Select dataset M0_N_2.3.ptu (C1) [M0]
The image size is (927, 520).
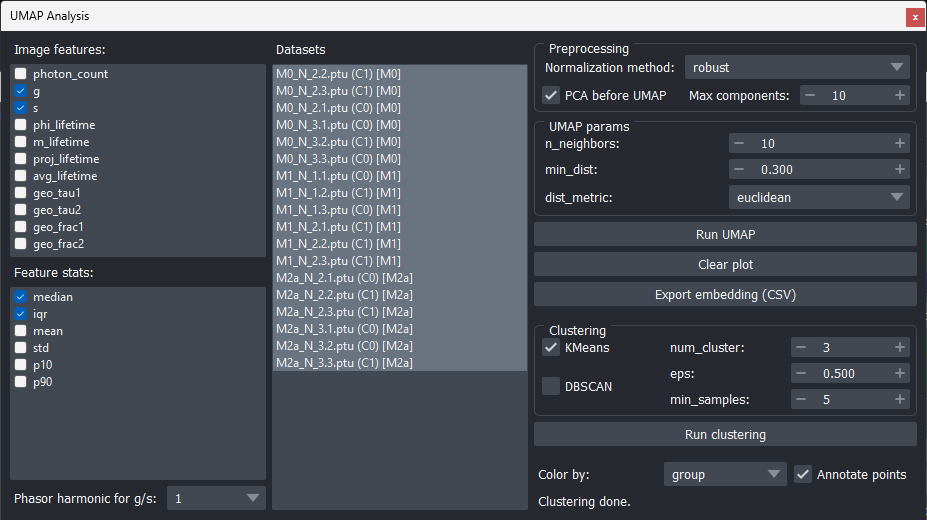click(x=400, y=91)
